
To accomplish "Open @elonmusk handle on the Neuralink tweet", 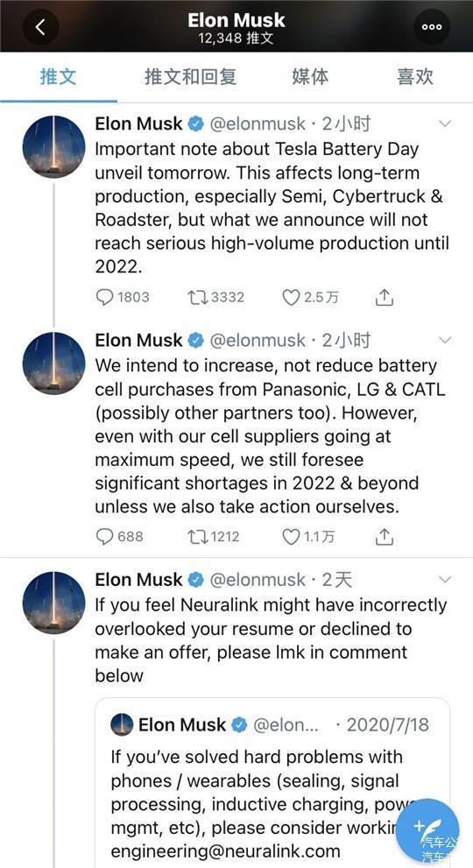I will coord(258,580).
